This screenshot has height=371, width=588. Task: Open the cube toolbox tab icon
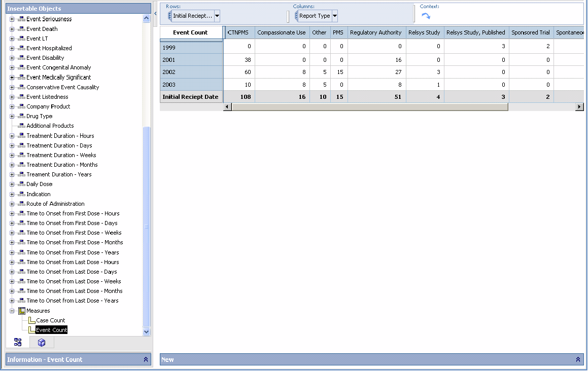pos(42,343)
